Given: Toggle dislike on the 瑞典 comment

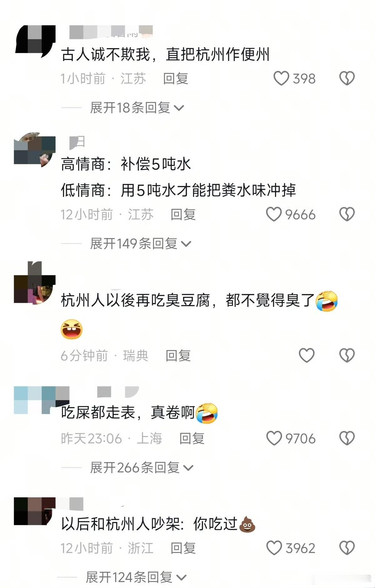Looking at the screenshot, I should pos(347,356).
